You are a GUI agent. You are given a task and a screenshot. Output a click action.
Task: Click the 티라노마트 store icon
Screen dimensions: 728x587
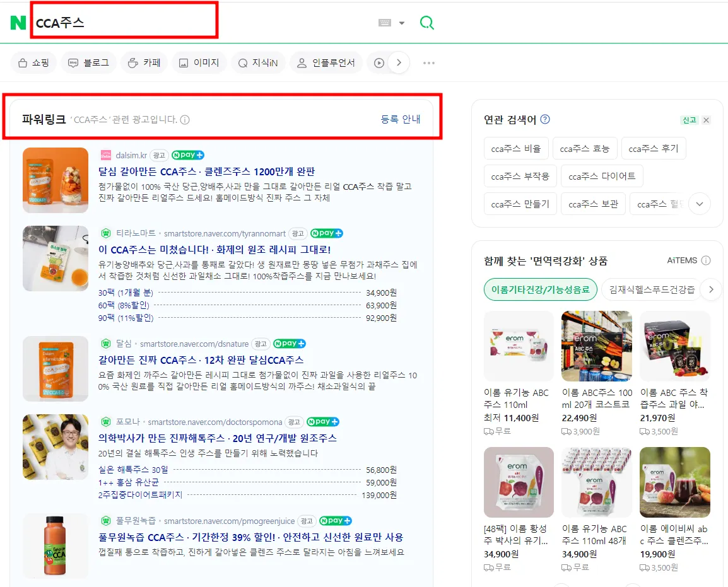click(x=106, y=233)
